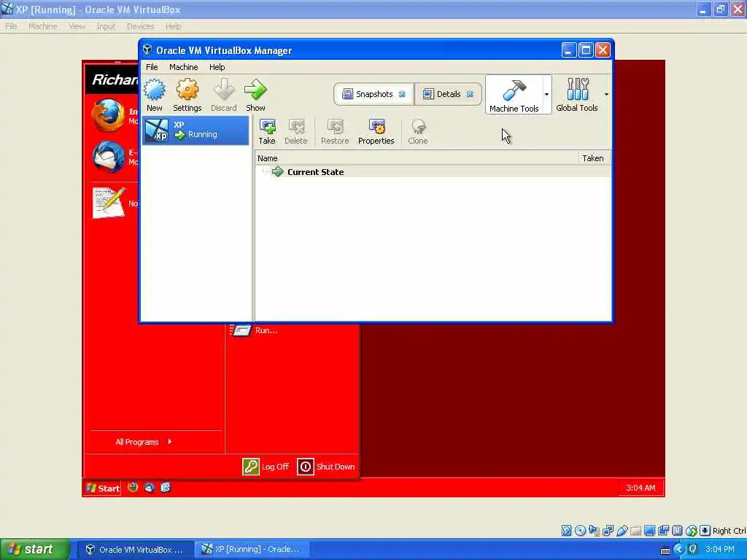
Task: Select the Current State snapshot row
Action: [x=433, y=172]
